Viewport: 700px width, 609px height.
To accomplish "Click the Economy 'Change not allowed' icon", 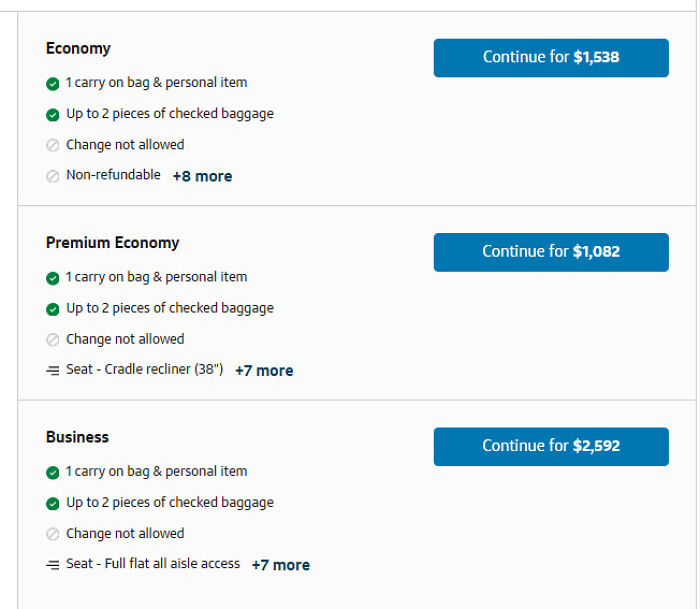I will click(x=53, y=146).
